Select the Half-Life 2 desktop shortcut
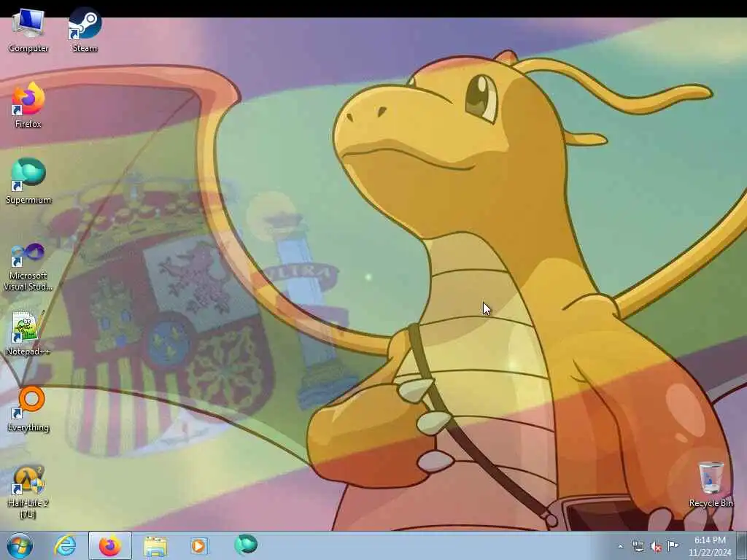 pos(28,492)
